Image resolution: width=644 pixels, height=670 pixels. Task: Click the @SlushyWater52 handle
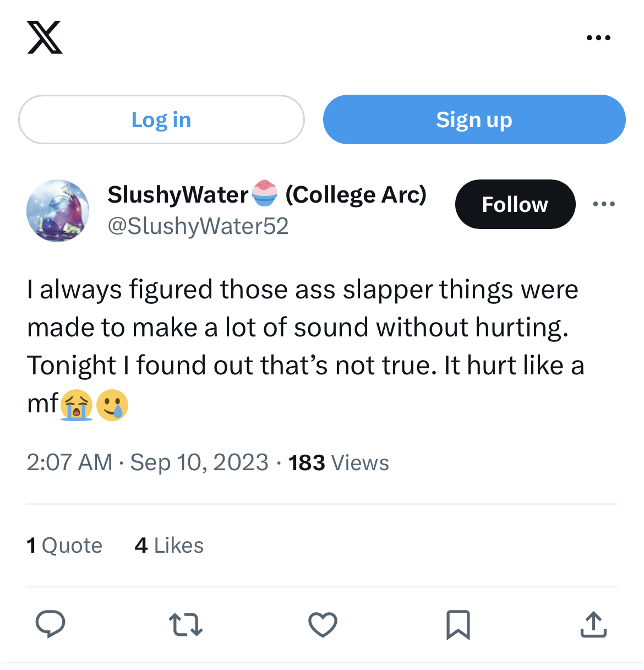pos(198,226)
